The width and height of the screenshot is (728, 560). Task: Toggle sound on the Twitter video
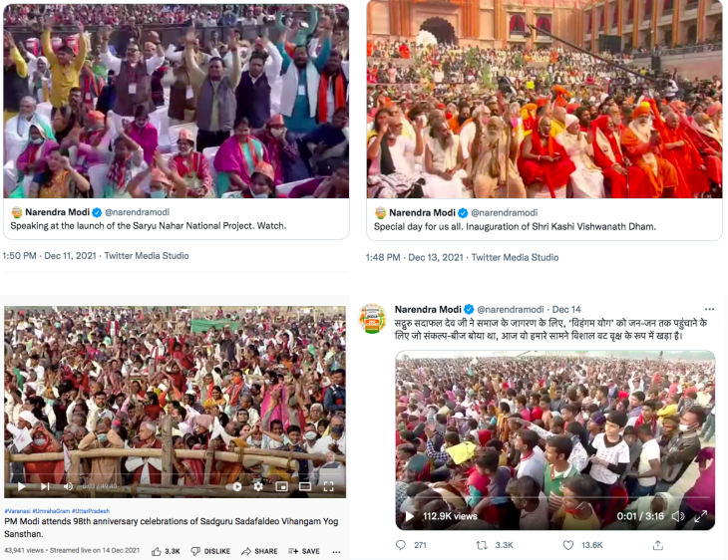(678, 516)
